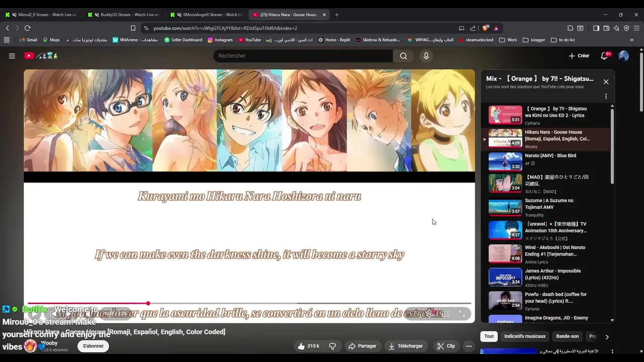The width and height of the screenshot is (644, 362).
Task: Click the Partager button
Action: 362,346
